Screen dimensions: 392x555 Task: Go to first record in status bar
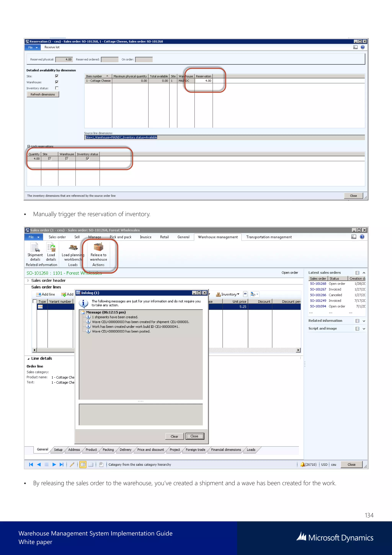click(x=31, y=464)
